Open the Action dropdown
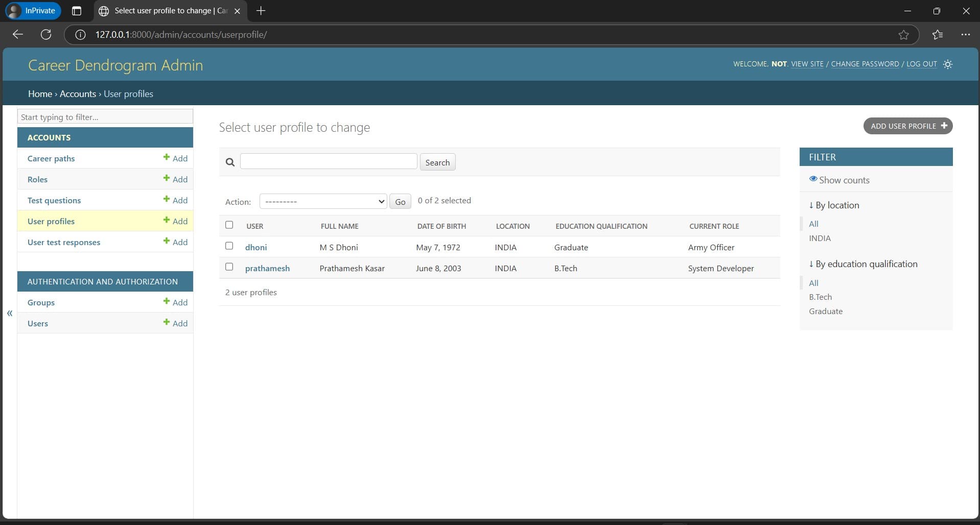Screen dimensions: 980x525 click(323, 201)
